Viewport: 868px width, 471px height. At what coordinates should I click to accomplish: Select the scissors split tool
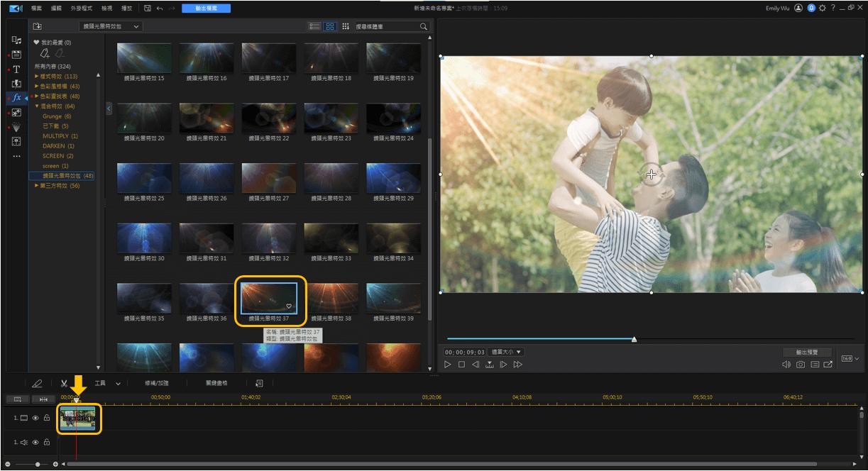(x=64, y=383)
